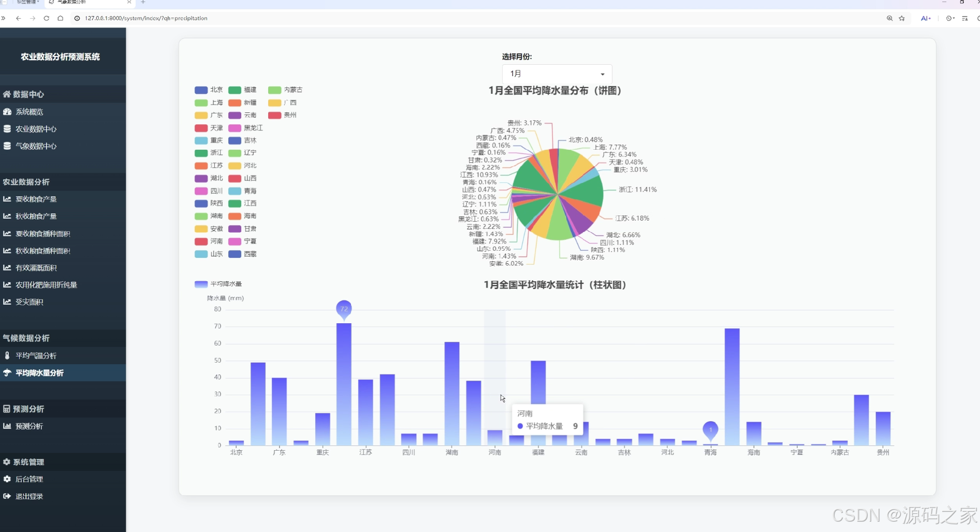Screen dimensions: 980x532
Task: Click line-chart icon beside 夏收粮食播种面积
Action: pos(7,234)
